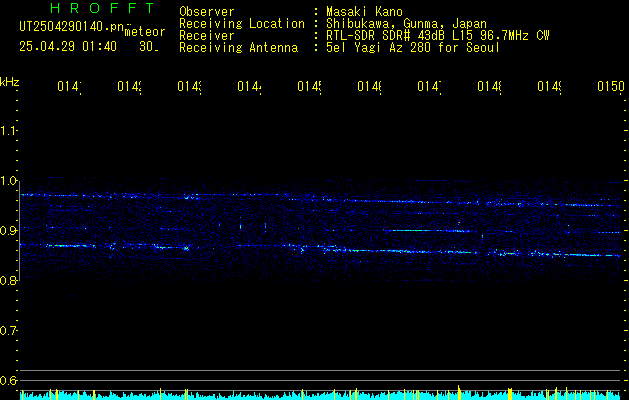The width and height of the screenshot is (629, 400).
Task: Click RTL-SDR SDR# receiver details text
Action: click(438, 36)
